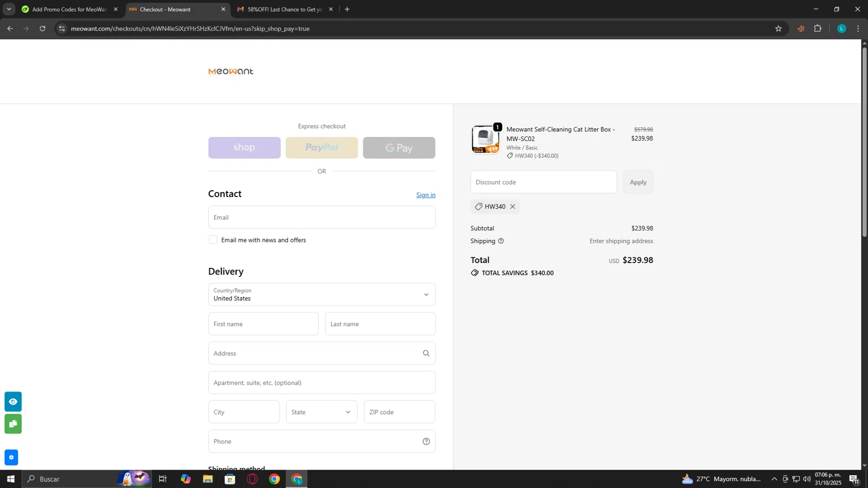Screen dimensions: 868x488
Task: Open File Explorer from the taskbar
Action: pos(208,479)
